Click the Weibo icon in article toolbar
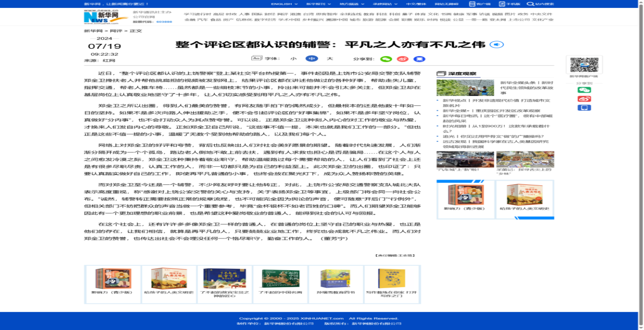 coord(403,59)
